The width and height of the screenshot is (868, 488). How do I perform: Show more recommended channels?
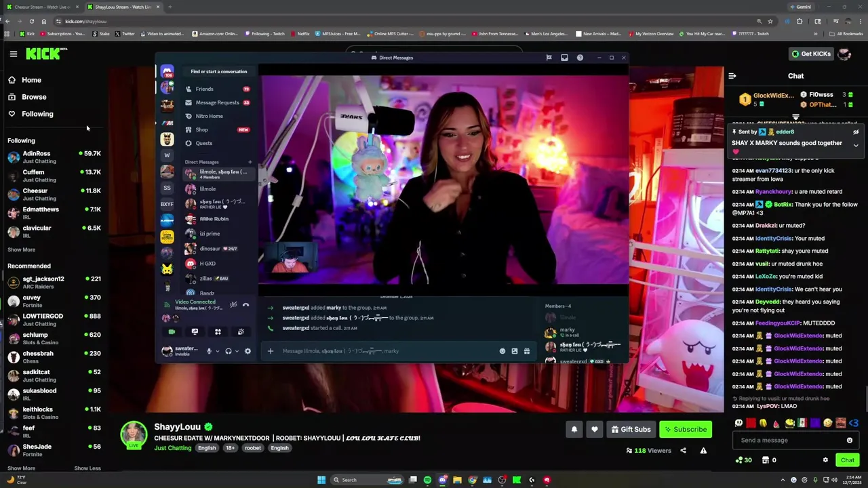[x=21, y=468]
